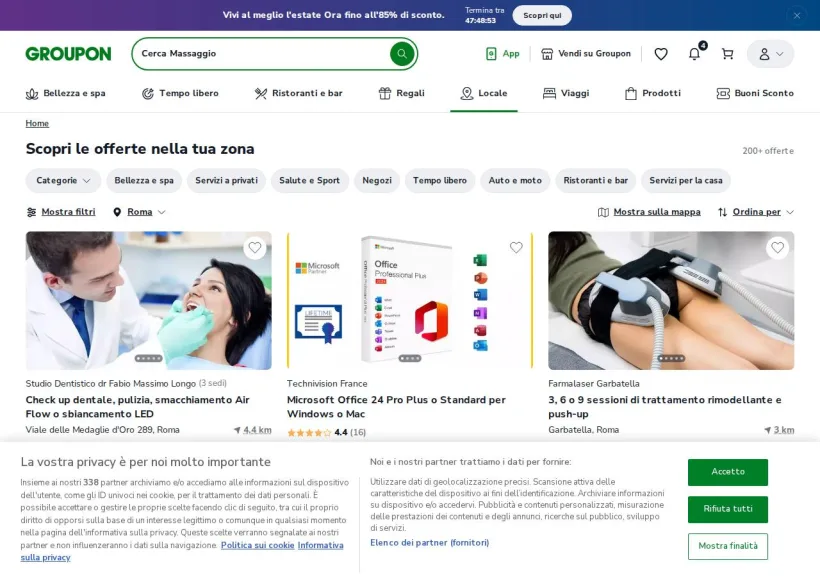Filter by Servizi a privati chip
Screen dimensions: 820x577
point(226,180)
